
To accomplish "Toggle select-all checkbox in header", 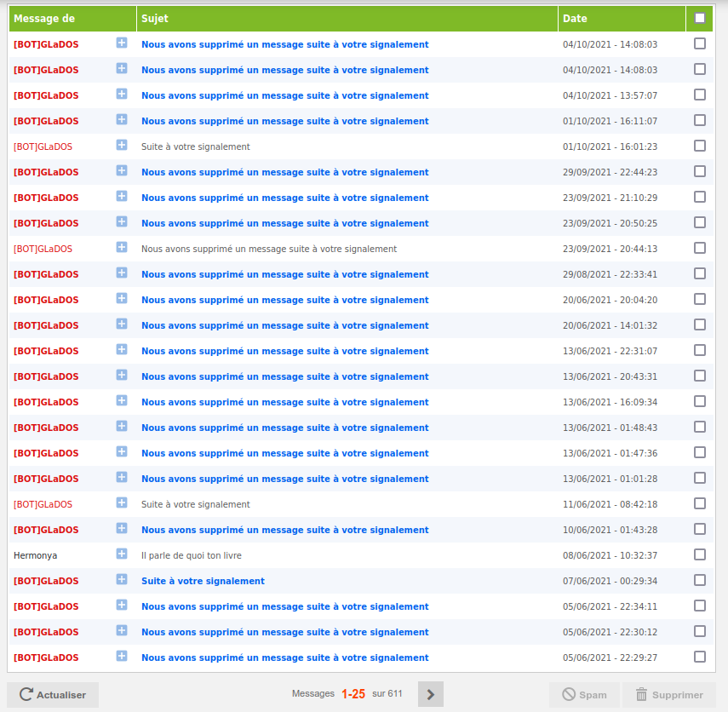I will pos(700,18).
